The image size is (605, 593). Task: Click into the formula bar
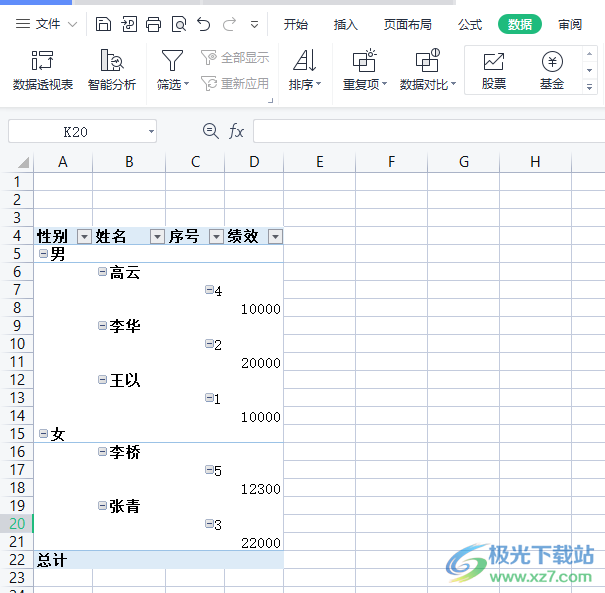[429, 131]
